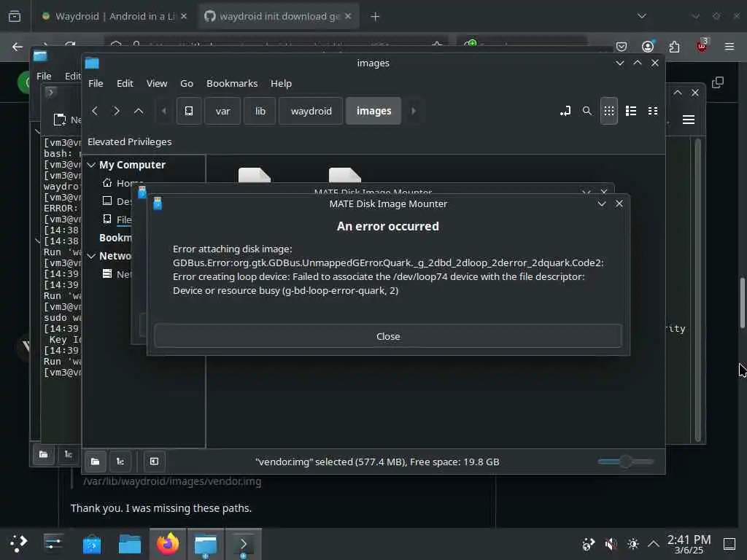Open the View menu in images window
This screenshot has width=747, height=560.
pyautogui.click(x=157, y=83)
